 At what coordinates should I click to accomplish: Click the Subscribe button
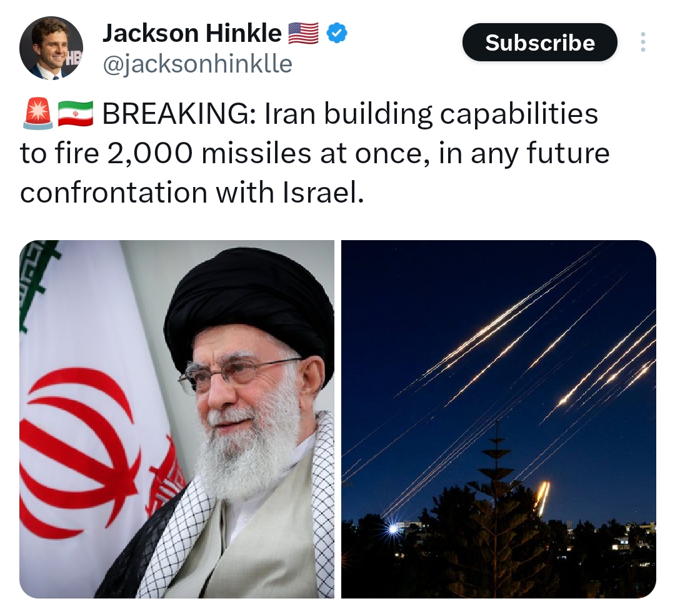click(x=540, y=43)
